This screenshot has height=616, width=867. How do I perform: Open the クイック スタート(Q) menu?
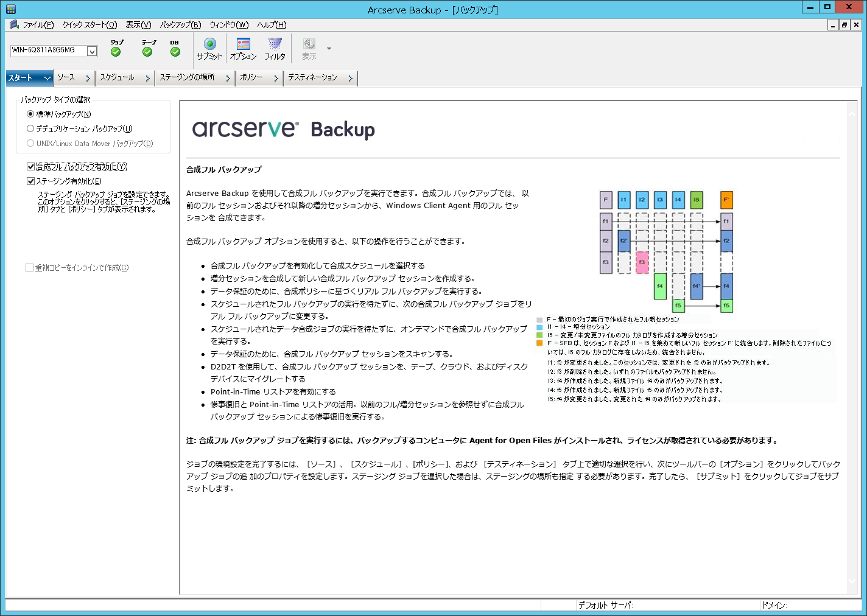[x=90, y=25]
